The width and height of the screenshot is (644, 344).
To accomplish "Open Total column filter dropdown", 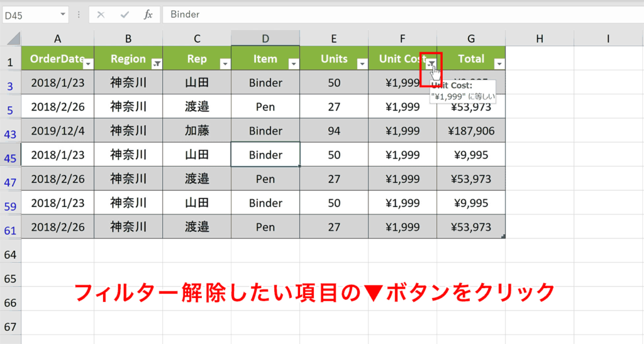I will (x=499, y=64).
